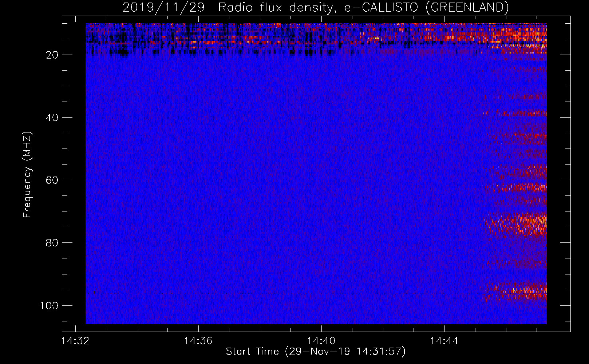Select the 14:44 time axis tick label

click(444, 341)
